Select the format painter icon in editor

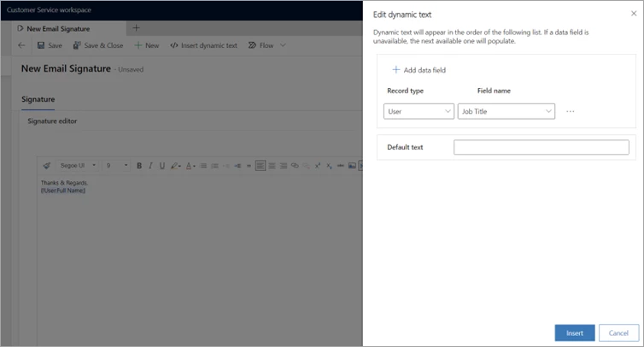[46, 166]
